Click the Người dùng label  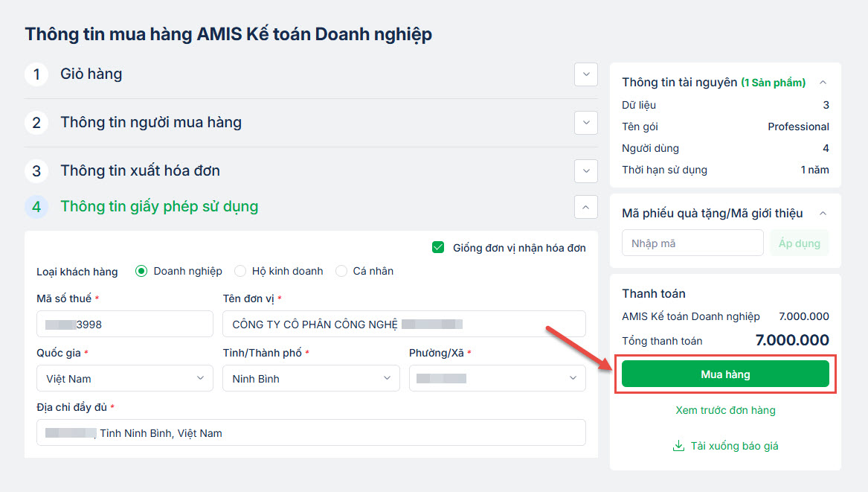click(x=650, y=148)
